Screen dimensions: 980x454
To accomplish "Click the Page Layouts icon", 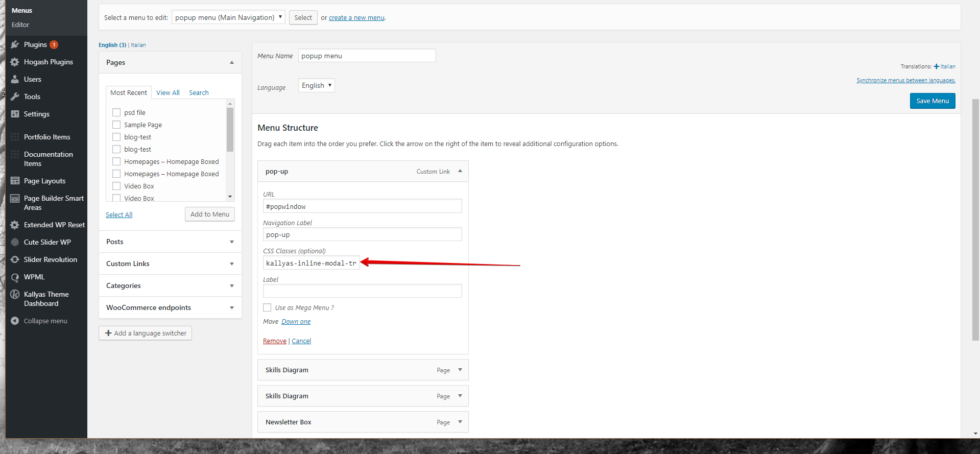I will tap(15, 181).
